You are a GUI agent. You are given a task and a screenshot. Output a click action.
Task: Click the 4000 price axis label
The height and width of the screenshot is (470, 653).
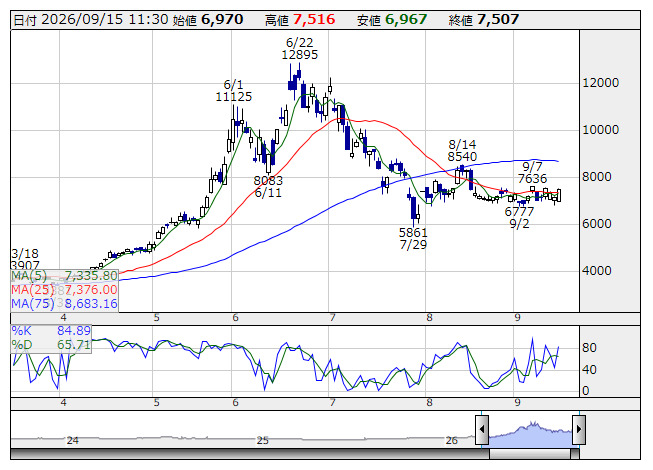tap(596, 271)
